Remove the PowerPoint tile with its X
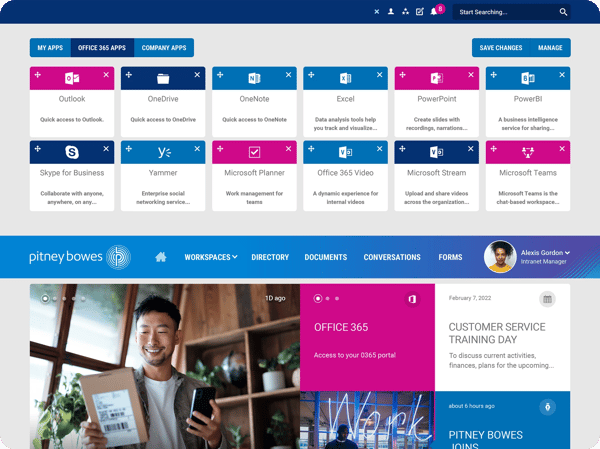This screenshot has height=449, width=600. tap(471, 75)
